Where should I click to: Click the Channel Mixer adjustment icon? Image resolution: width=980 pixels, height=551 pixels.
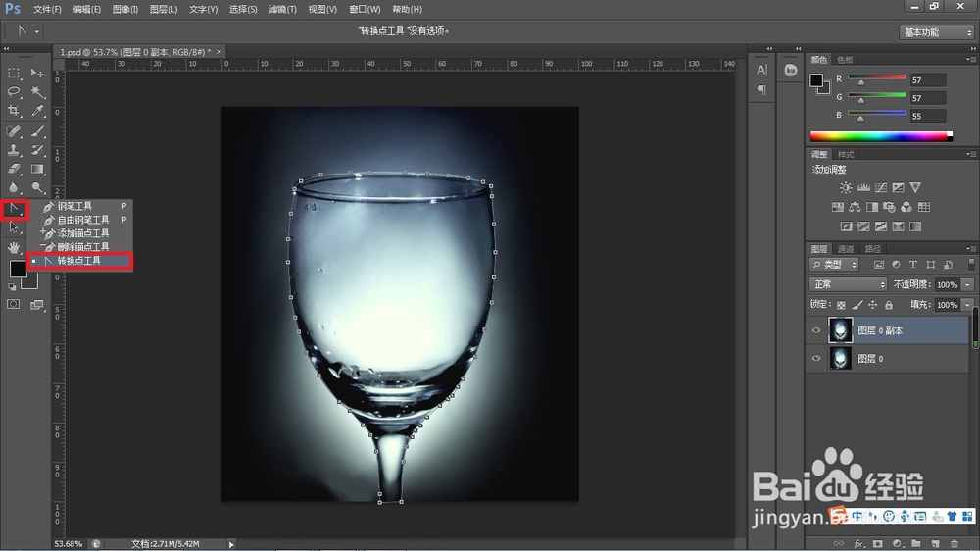(x=906, y=207)
